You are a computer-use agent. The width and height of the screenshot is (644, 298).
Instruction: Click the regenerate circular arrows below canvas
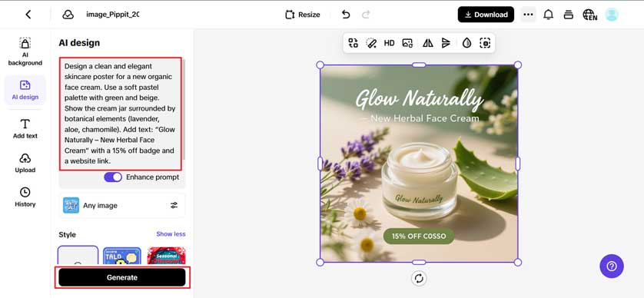tap(419, 279)
